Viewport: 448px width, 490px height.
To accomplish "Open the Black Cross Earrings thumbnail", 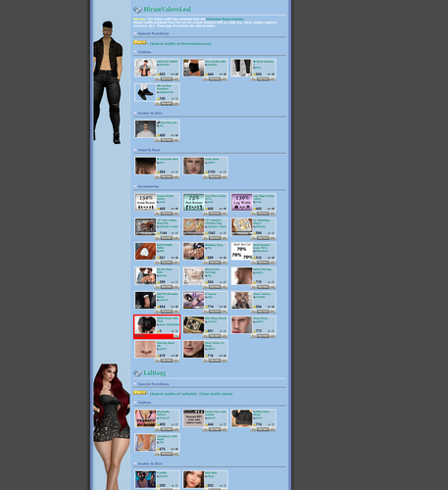I will pyautogui.click(x=193, y=275).
